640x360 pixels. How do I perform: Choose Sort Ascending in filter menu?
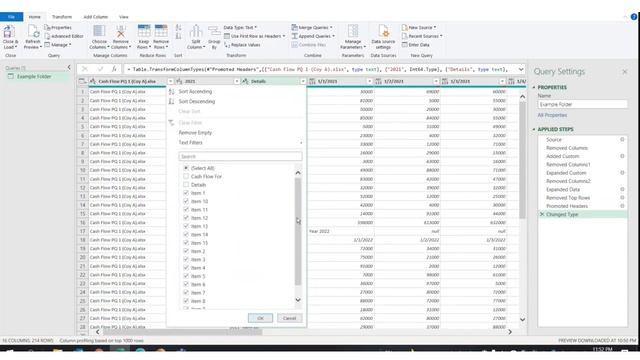pyautogui.click(x=195, y=91)
